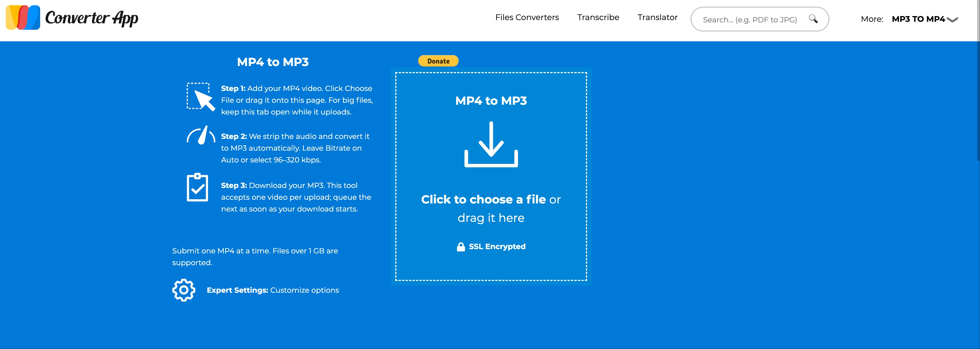Click the Step 3 clipboard checkmark icon
The height and width of the screenshot is (349, 980).
click(197, 187)
